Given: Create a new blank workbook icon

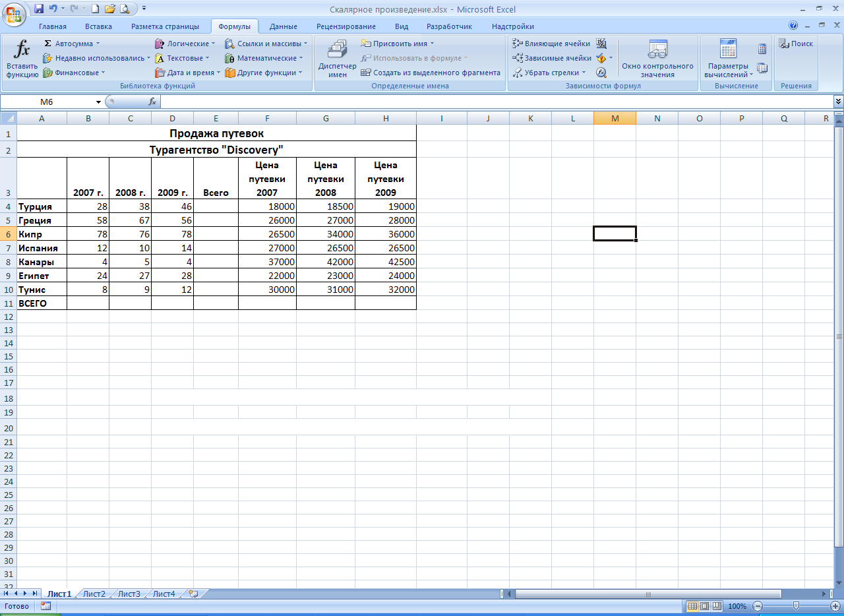Looking at the screenshot, I should pyautogui.click(x=95, y=9).
